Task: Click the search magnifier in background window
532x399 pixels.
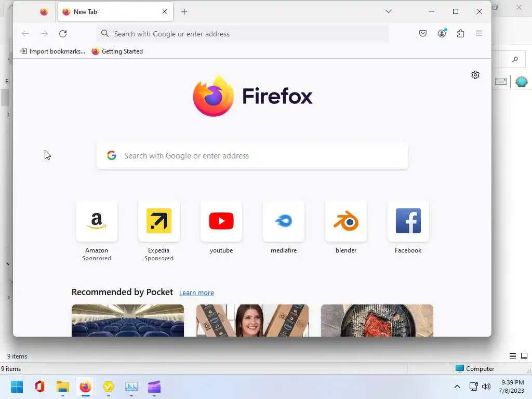Action: tap(515, 59)
